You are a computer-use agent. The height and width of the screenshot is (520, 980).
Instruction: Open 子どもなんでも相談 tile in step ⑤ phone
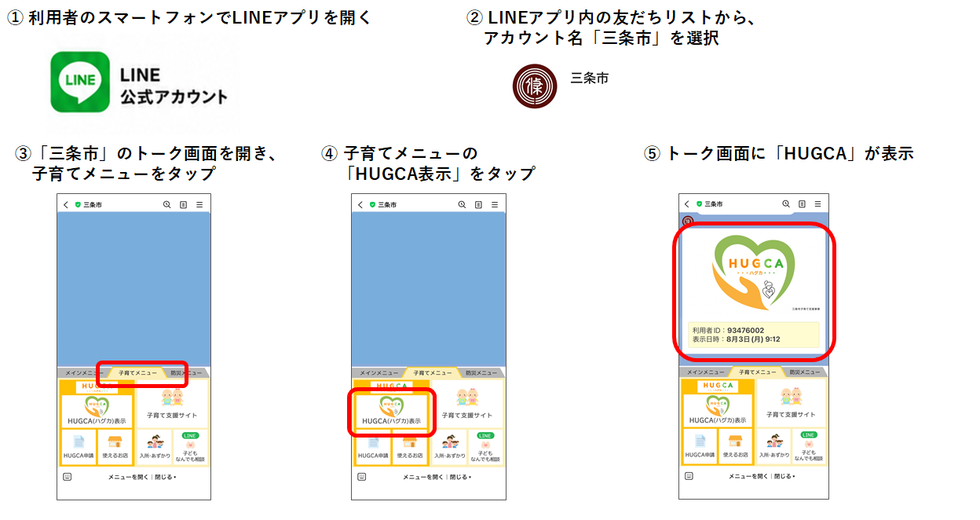click(x=809, y=446)
